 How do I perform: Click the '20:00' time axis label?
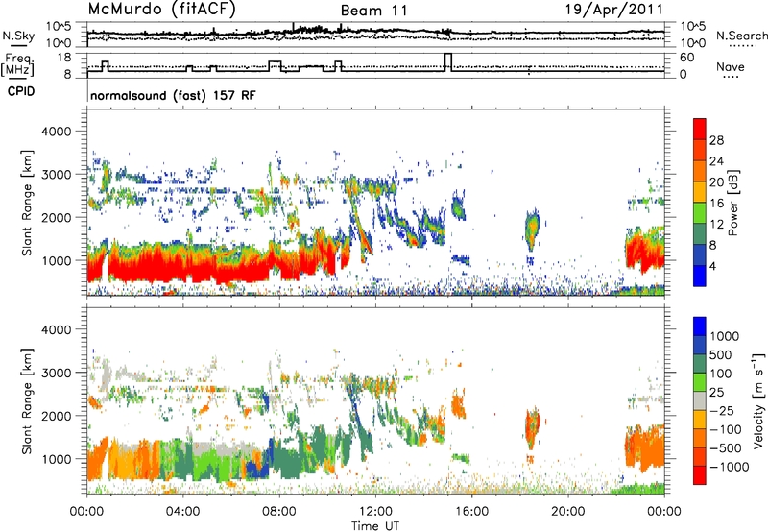567,512
